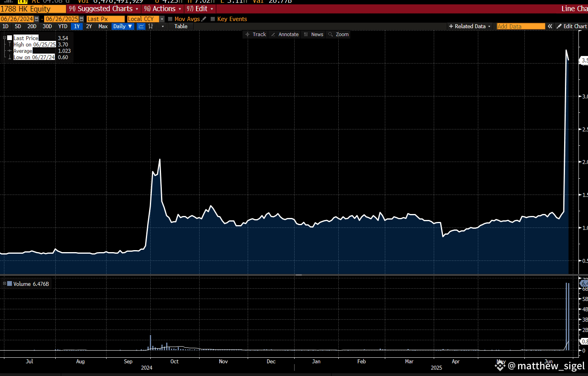The width and height of the screenshot is (588, 376).
Task: Select the Max time range
Action: point(103,26)
